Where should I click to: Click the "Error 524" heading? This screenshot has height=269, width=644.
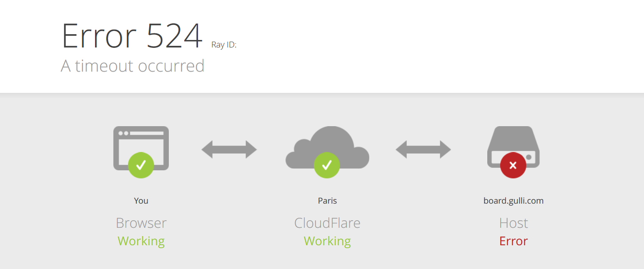[x=132, y=36]
